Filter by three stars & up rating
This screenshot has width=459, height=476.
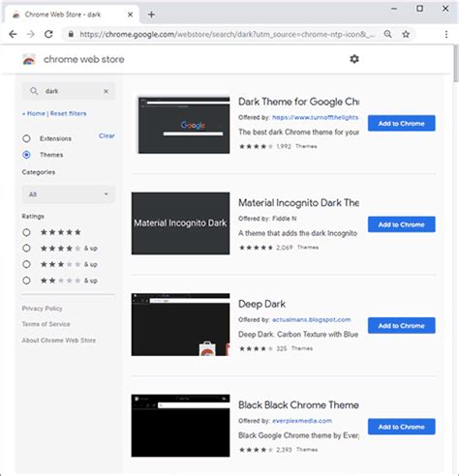tap(26, 264)
